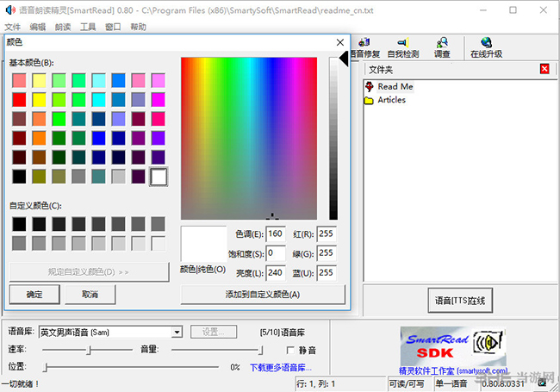Open the 朗读 menu

[63, 27]
